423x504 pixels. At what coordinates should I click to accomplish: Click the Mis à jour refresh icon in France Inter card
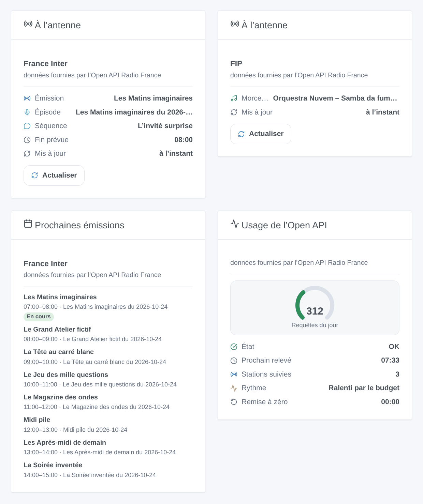(27, 154)
